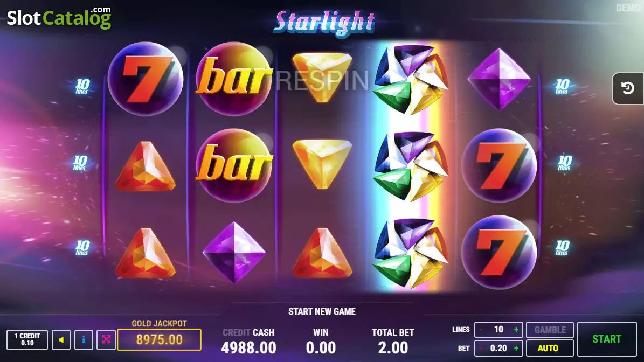Click the top bar symbol on reel two
The height and width of the screenshot is (362, 644).
tap(234, 79)
